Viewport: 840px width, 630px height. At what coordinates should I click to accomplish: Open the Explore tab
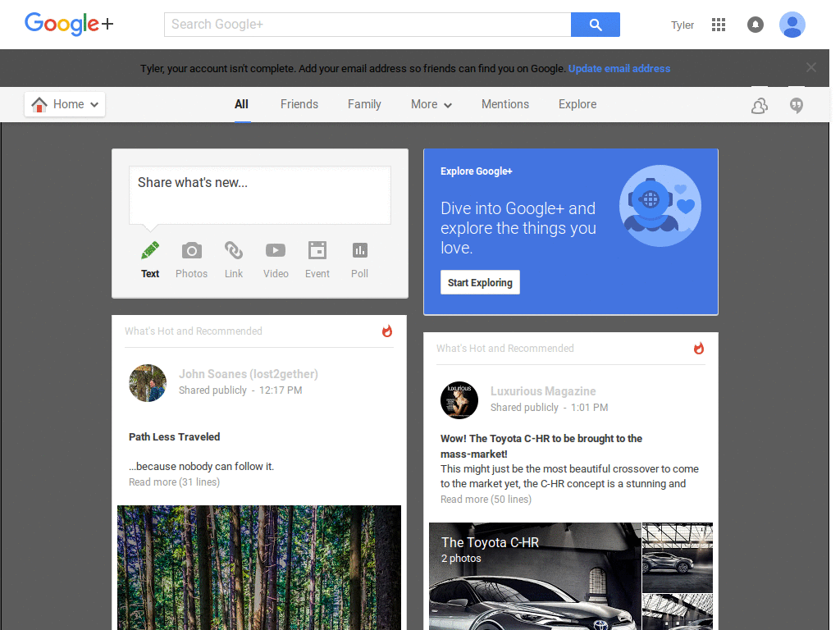point(577,104)
